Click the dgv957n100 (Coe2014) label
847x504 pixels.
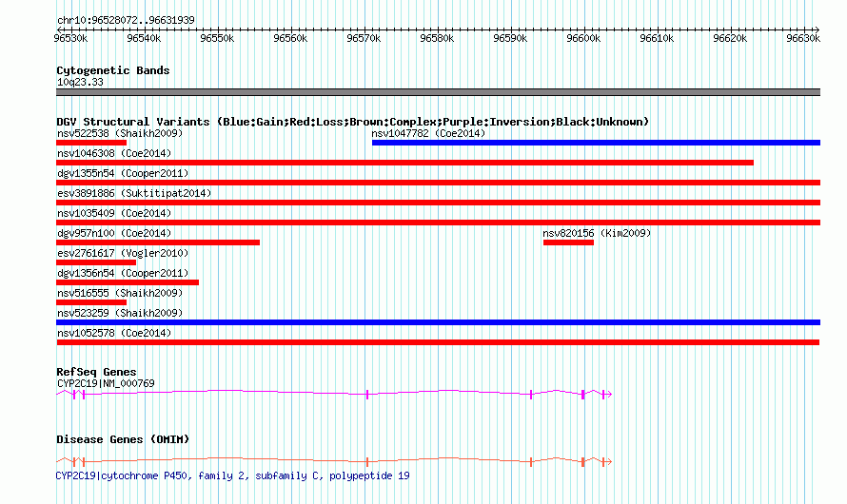(114, 233)
